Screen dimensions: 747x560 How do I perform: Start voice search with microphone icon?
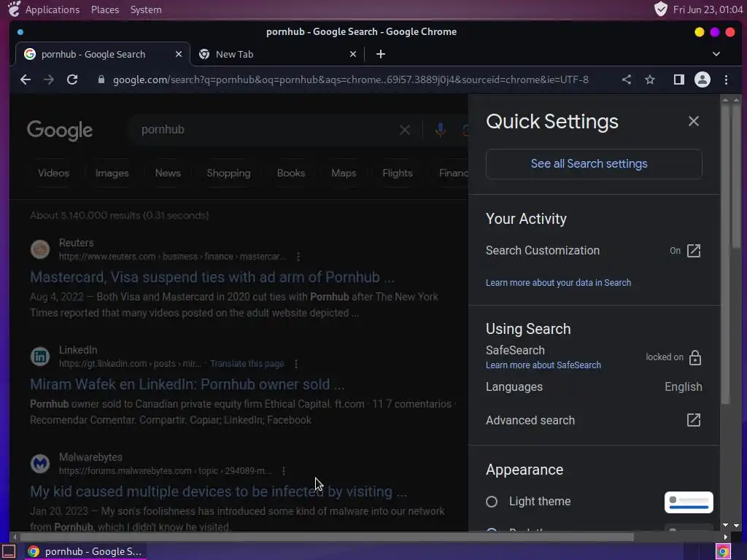[x=440, y=130]
